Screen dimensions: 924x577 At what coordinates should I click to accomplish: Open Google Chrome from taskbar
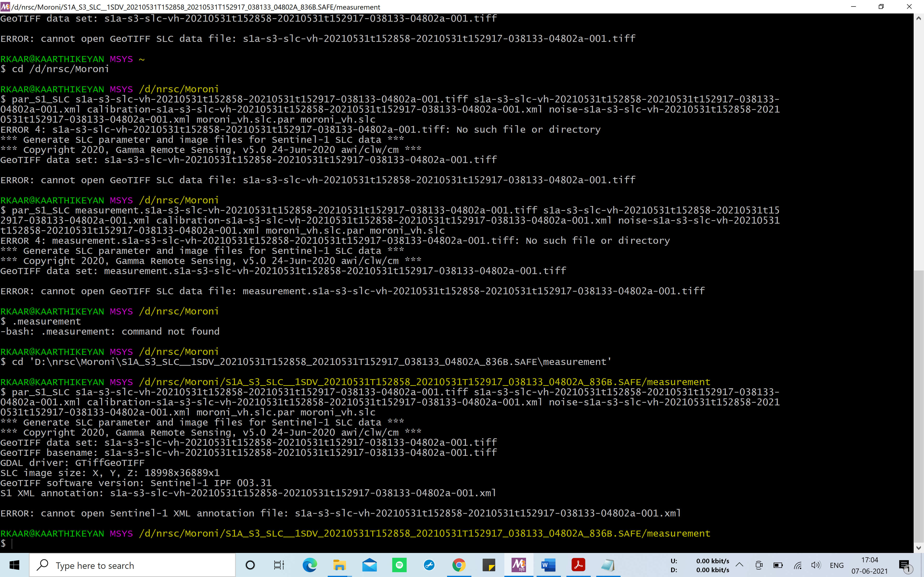[x=459, y=565]
